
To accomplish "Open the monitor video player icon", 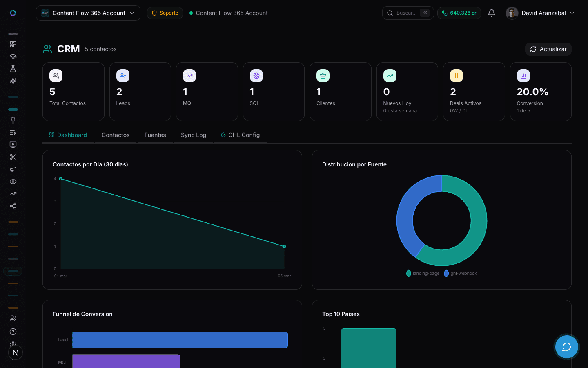I will click(13, 145).
